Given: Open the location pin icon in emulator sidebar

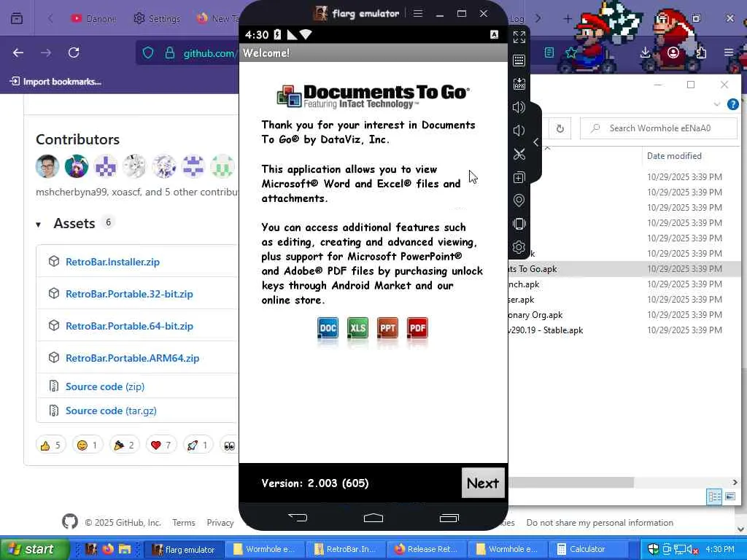Looking at the screenshot, I should point(519,201).
